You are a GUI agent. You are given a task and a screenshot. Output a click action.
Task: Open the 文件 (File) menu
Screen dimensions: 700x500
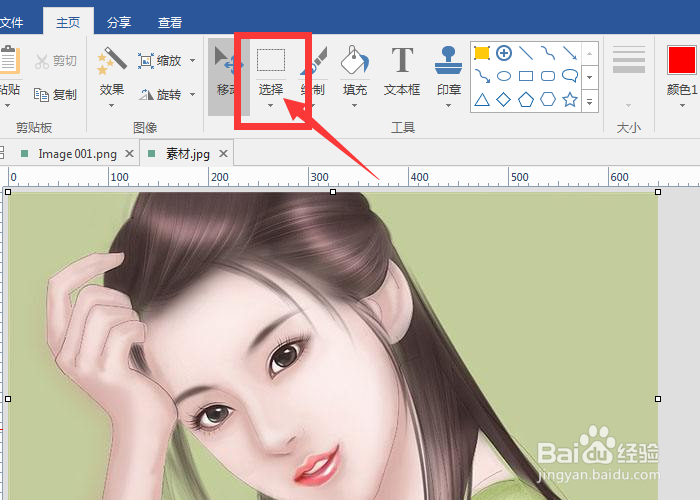[x=12, y=22]
